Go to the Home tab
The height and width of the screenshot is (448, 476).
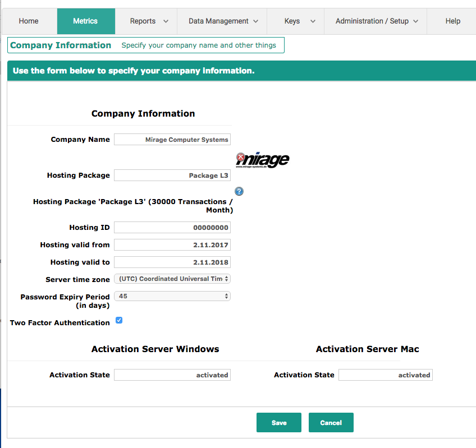point(29,21)
